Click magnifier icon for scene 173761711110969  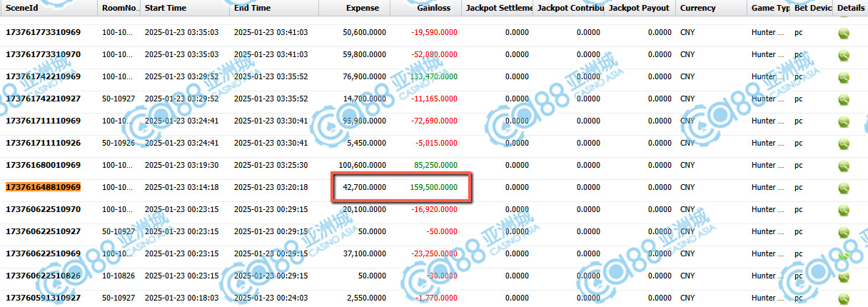[x=844, y=121]
